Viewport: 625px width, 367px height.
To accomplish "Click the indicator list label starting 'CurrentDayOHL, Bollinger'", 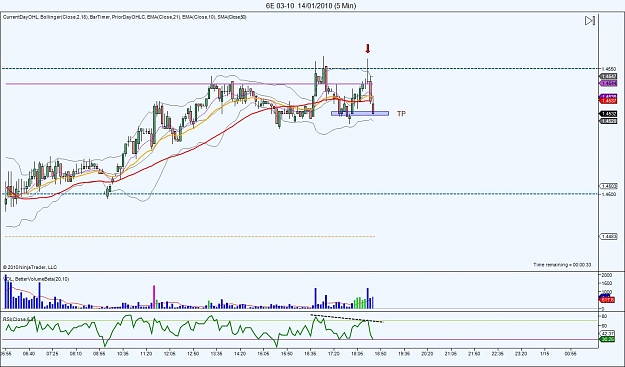I will click(x=125, y=18).
